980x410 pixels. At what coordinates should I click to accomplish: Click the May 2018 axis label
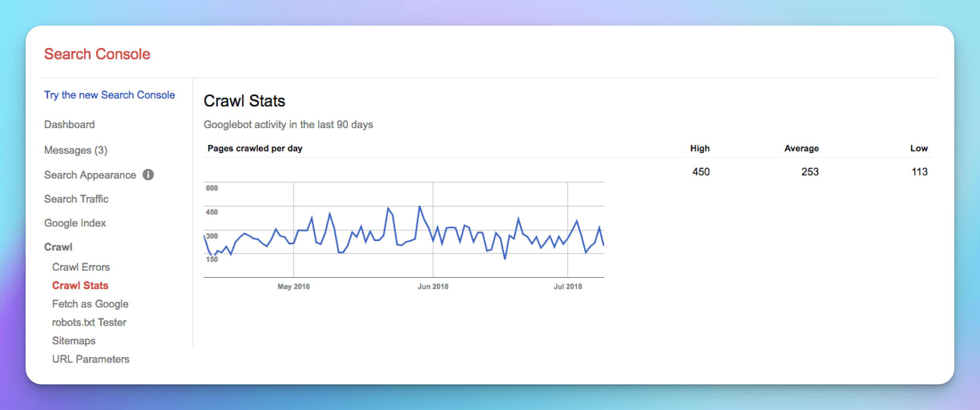tap(294, 286)
